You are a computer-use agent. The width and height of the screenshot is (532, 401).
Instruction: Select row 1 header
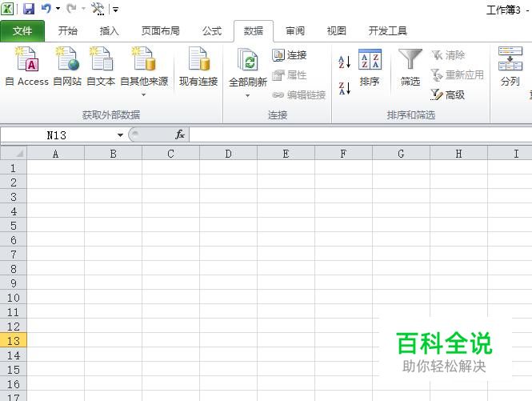tap(14, 167)
